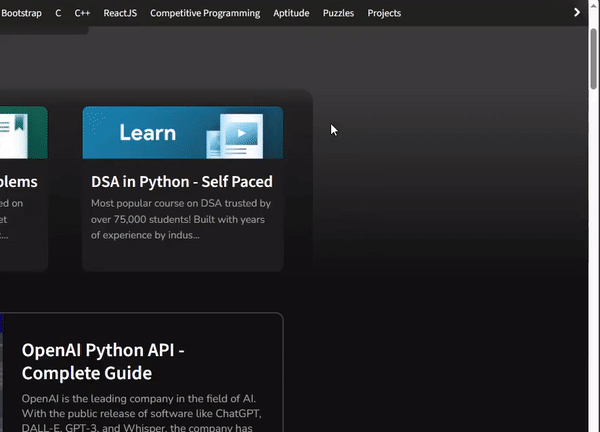Select Aptitude in the top bar
Image resolution: width=600 pixels, height=432 pixels.
click(291, 13)
